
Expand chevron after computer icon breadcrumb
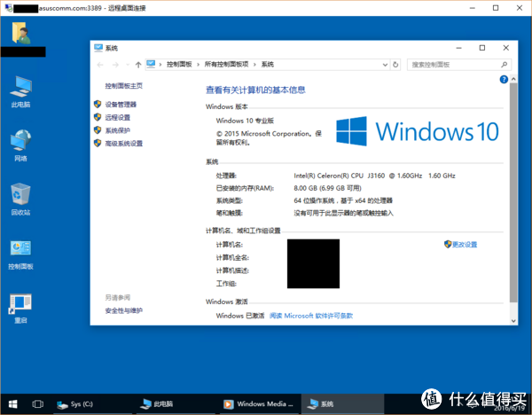coord(160,65)
